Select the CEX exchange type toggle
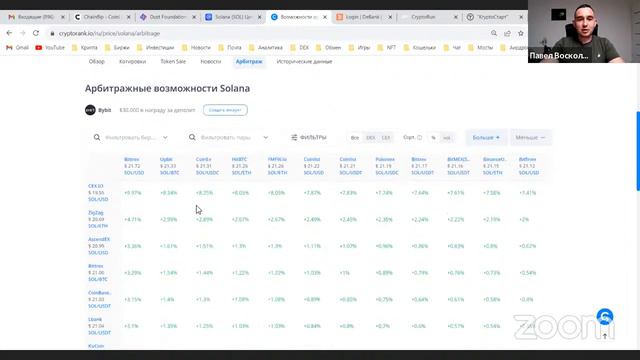This screenshot has width=640, height=360. [386, 138]
